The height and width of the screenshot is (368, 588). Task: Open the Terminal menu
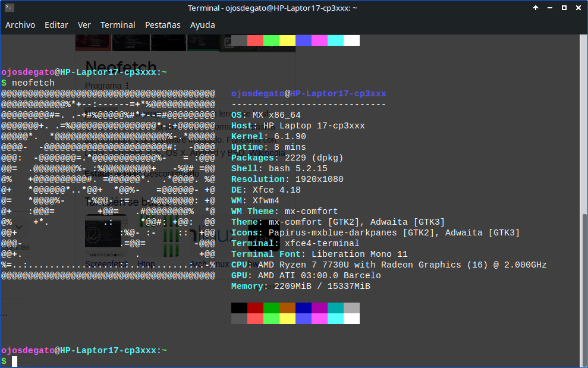coord(118,25)
